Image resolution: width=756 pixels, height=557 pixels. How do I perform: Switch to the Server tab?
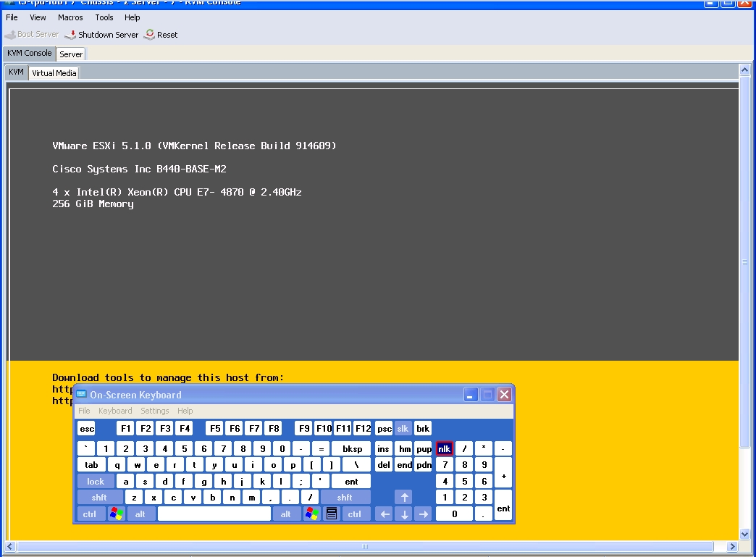pos(71,54)
